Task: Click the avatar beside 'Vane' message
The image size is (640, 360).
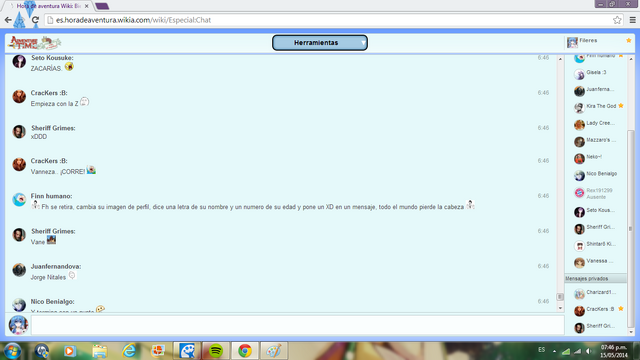Action: [x=19, y=235]
